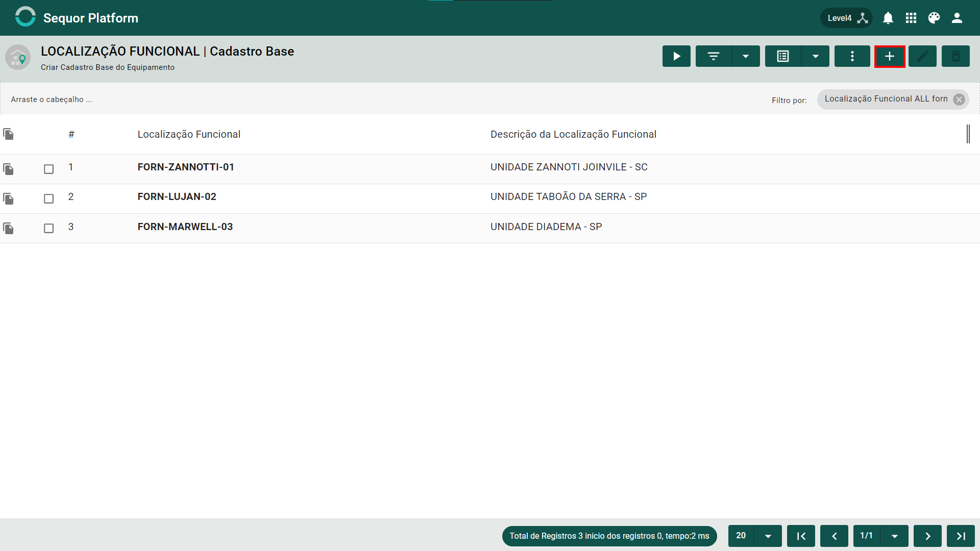
Task: Open the FORN-MARWELL-03 entry
Action: tap(185, 227)
